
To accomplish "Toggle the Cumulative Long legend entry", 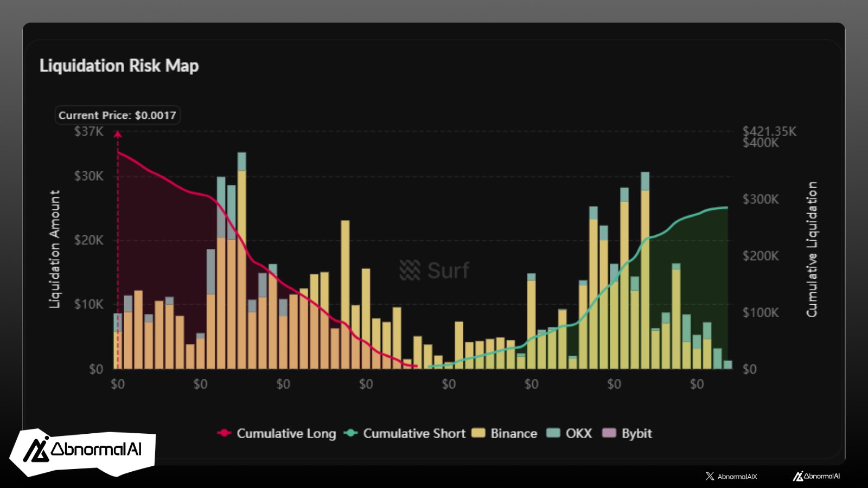I will [277, 433].
